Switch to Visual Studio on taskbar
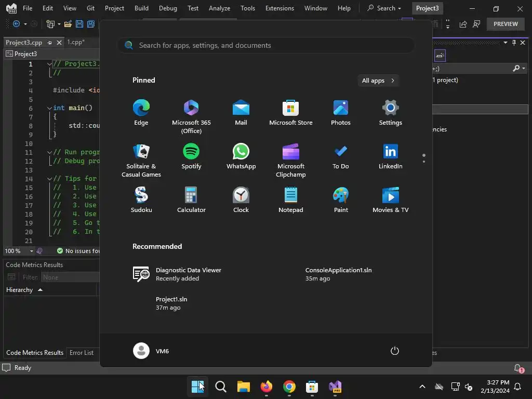The height and width of the screenshot is (399, 532). coord(335,387)
